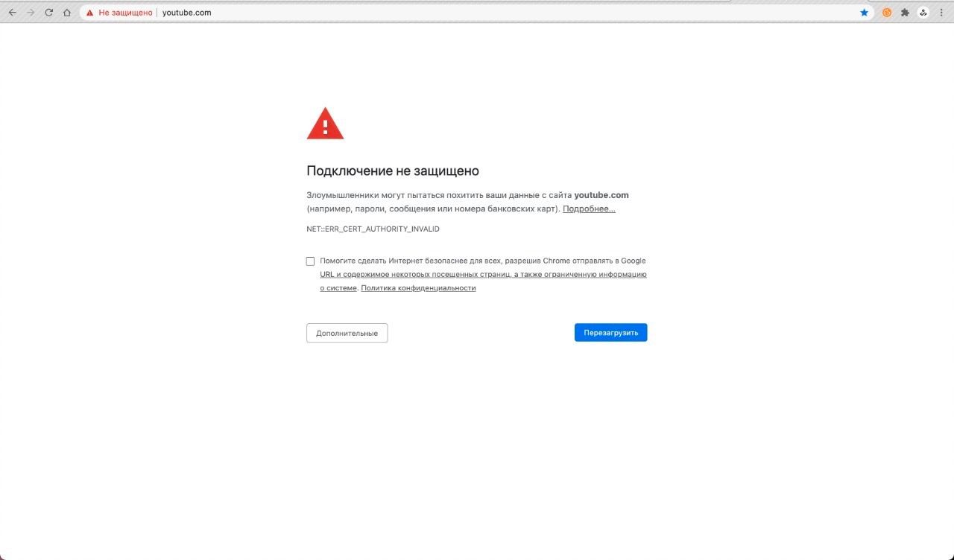Click the bold youtube.com text in warning
Screen dimensions: 954x560
pyautogui.click(x=601, y=195)
